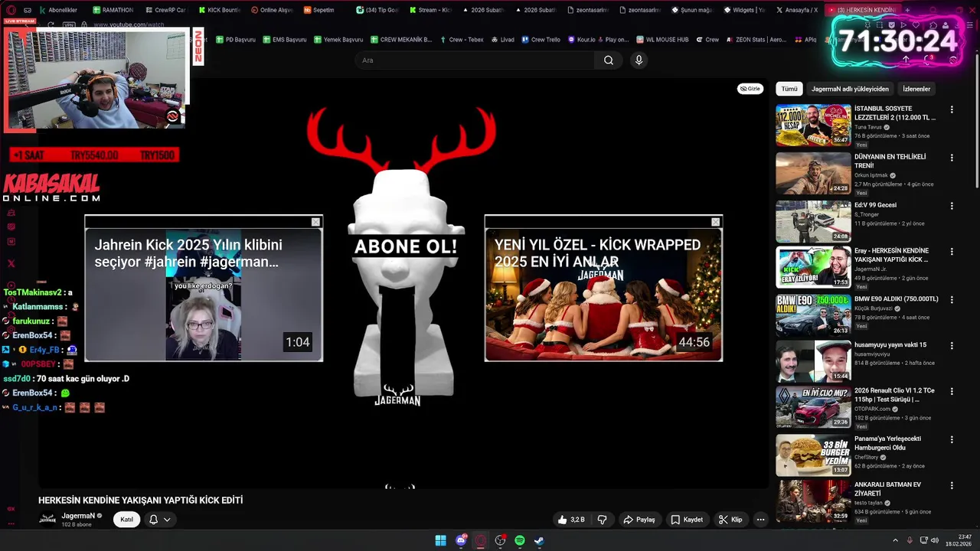This screenshot has height=551, width=980.
Task: Click the YouTube search magnifier button
Action: 609,60
